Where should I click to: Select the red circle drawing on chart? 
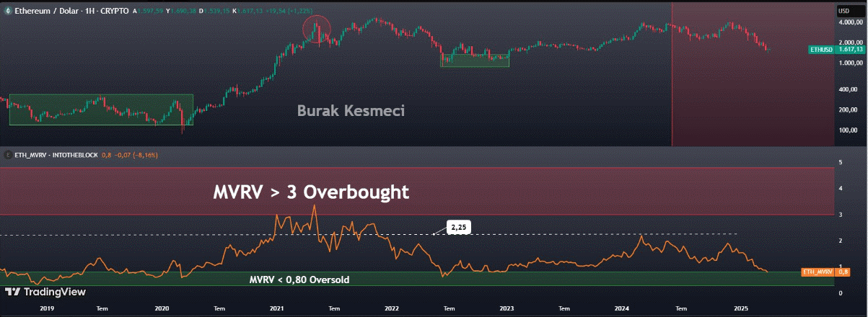(x=316, y=30)
